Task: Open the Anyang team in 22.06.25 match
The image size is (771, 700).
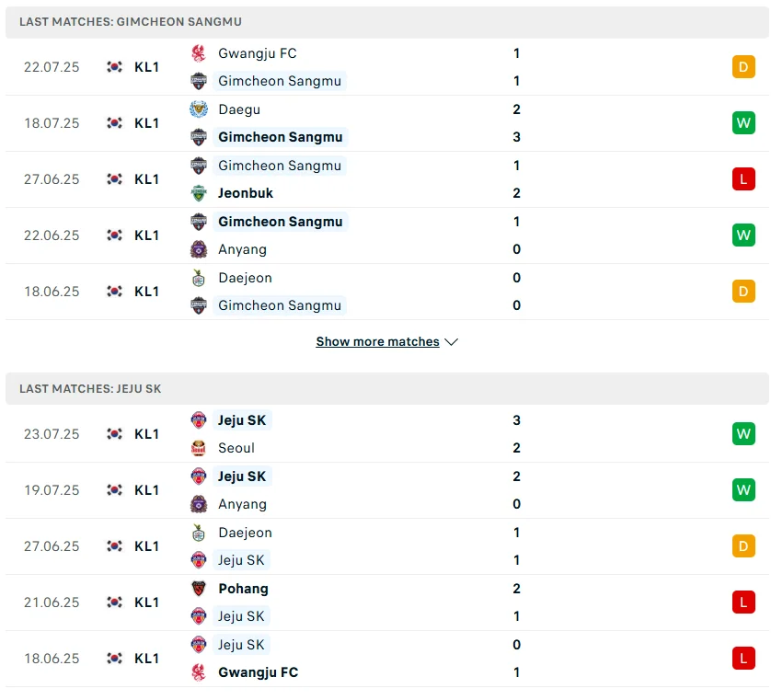Action: click(242, 249)
